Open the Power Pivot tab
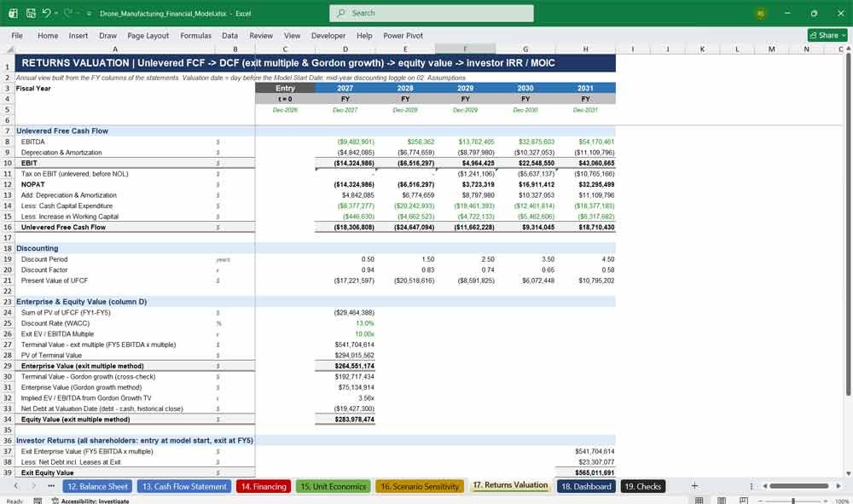 [403, 35]
